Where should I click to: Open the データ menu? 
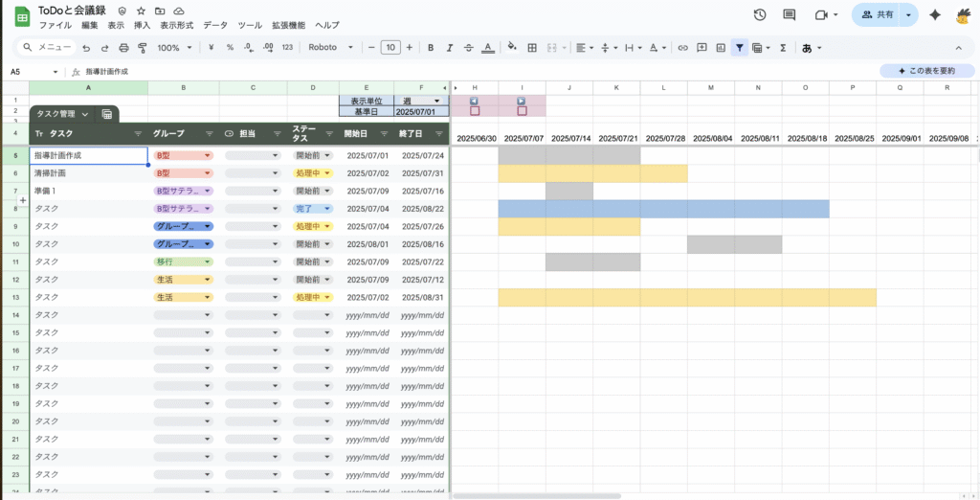pos(215,26)
